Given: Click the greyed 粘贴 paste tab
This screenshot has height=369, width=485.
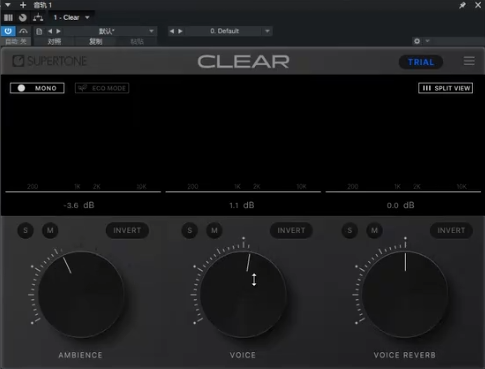Looking at the screenshot, I should click(x=137, y=41).
